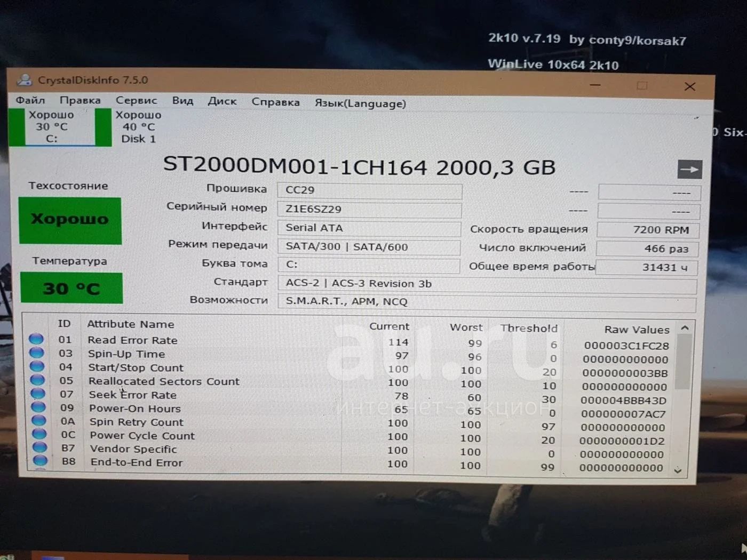Click the green Хорошо health status button

(x=70, y=220)
